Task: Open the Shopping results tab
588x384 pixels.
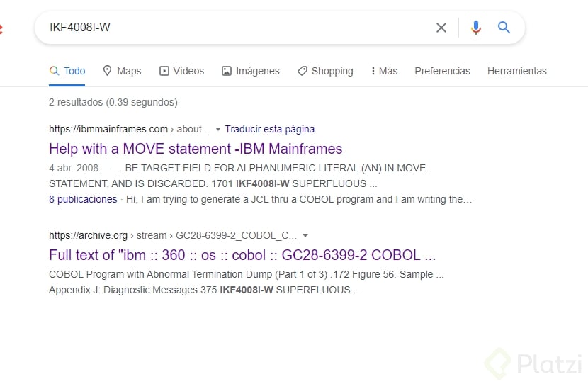Action: (325, 71)
